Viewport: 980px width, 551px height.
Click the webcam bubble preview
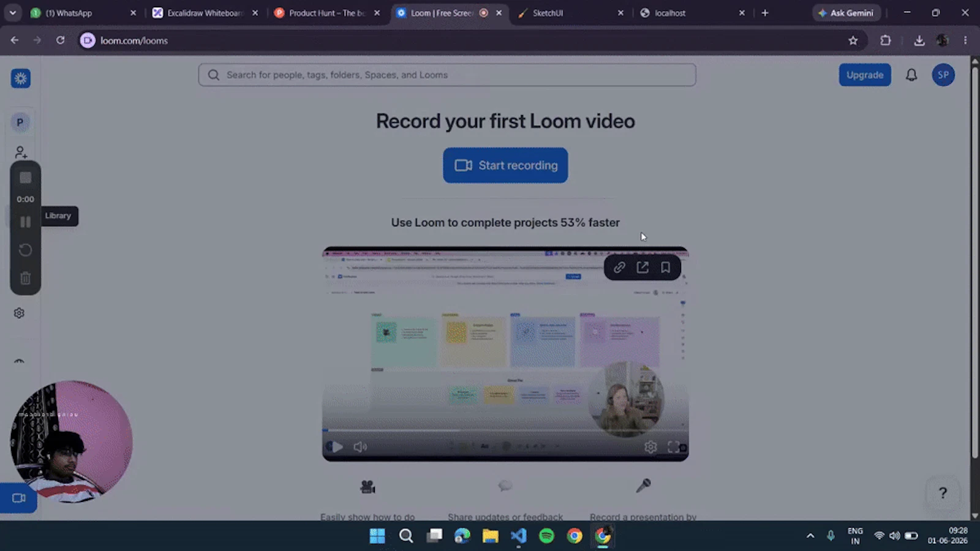point(72,441)
